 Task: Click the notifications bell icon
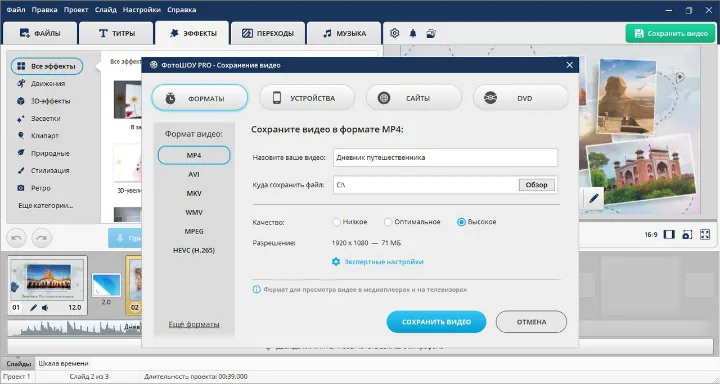(413, 33)
